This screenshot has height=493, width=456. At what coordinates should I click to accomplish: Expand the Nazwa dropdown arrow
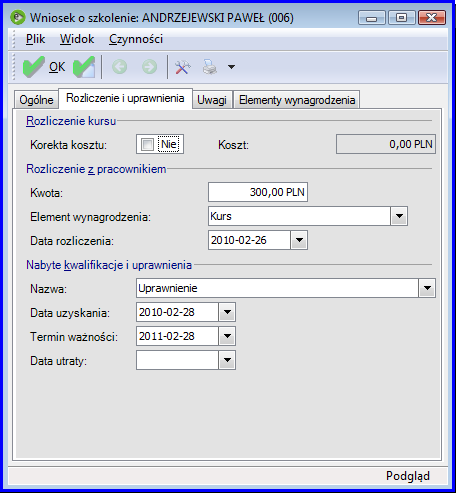[427, 288]
